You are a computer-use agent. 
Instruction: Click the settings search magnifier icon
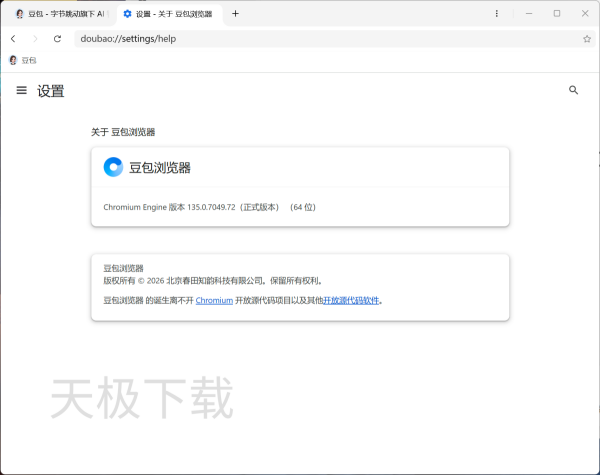573,90
